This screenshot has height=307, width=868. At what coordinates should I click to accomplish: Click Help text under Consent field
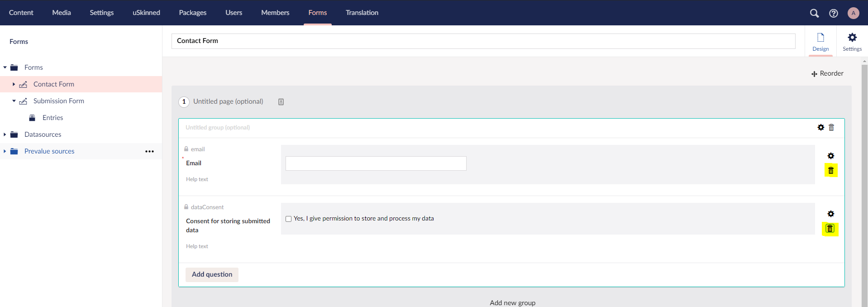point(197,246)
